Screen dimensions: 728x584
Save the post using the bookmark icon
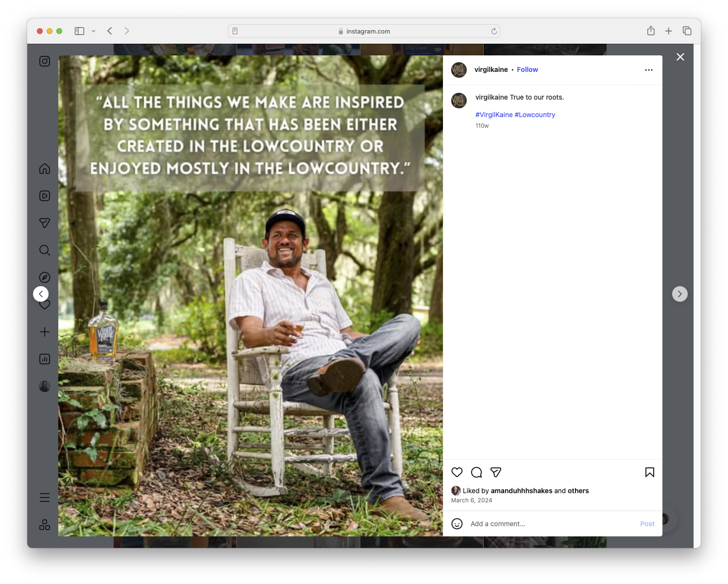pyautogui.click(x=649, y=472)
